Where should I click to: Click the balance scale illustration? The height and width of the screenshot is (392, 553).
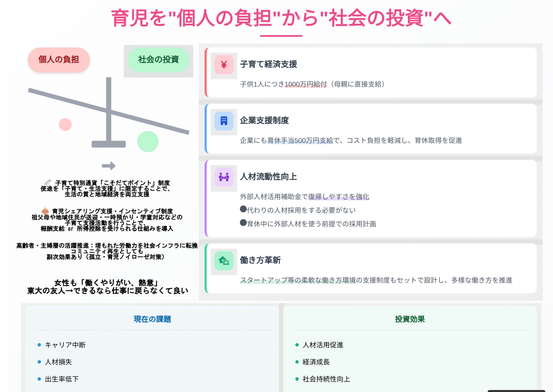[x=109, y=114]
